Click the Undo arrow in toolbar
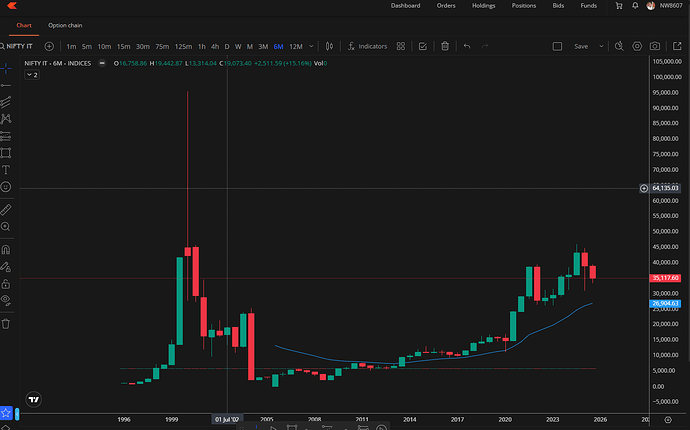Screen dimensions: 690x430 467,46
